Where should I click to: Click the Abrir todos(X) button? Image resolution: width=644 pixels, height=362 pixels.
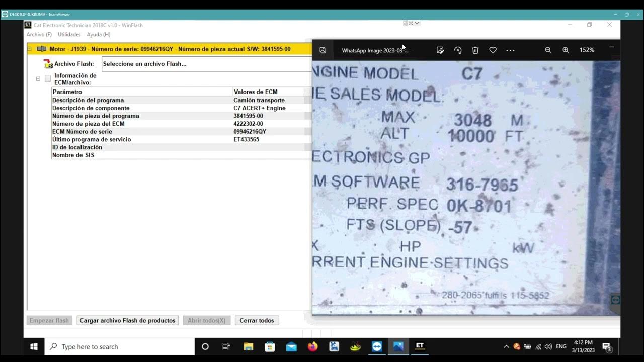(x=206, y=320)
